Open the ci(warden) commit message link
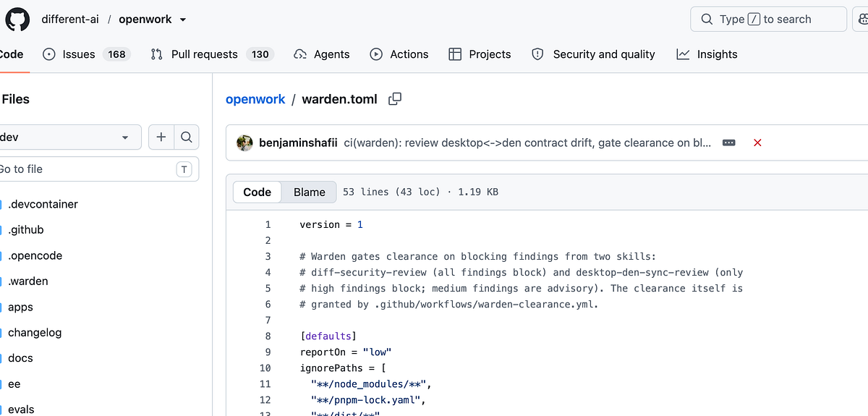 click(527, 143)
